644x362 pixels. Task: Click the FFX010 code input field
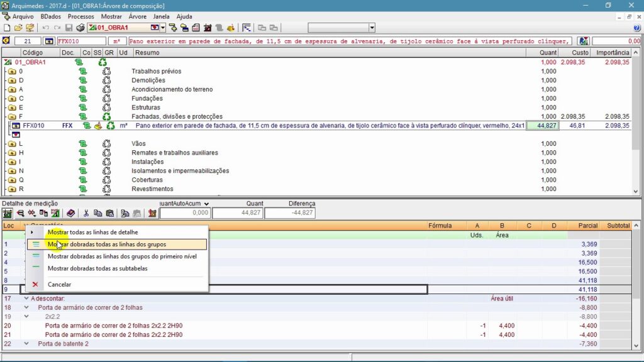point(80,41)
